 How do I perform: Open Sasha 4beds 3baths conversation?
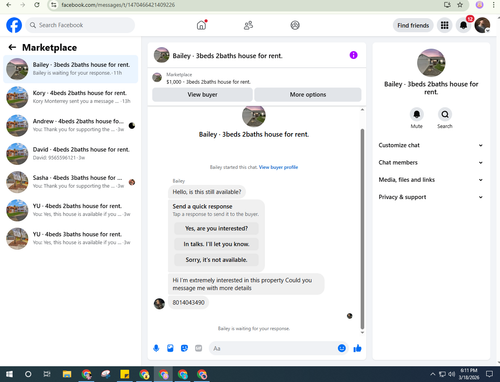(71, 182)
